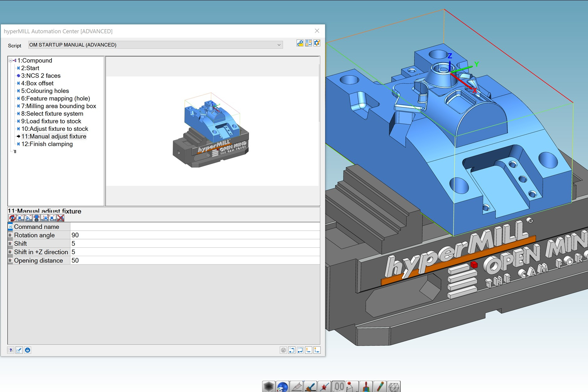Select step 11:Manual adjust fixture
This screenshot has height=392, width=588.
(54, 137)
